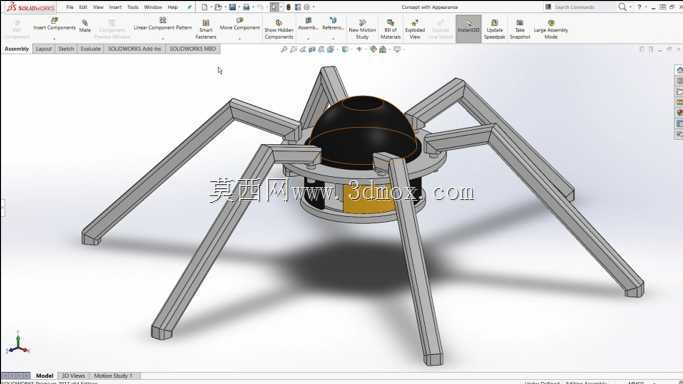Create an Exploded View
This screenshot has height=384, width=683.
415,30
